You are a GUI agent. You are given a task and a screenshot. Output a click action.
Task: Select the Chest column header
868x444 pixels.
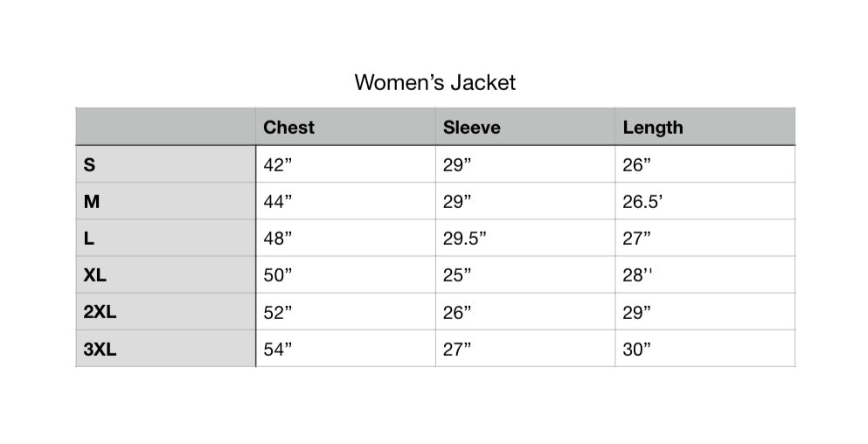click(288, 128)
